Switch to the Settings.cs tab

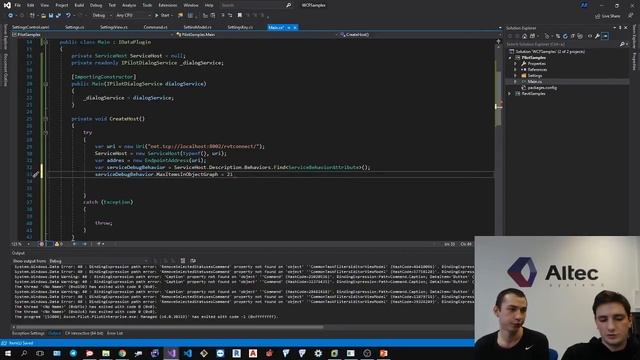pyautogui.click(x=75, y=27)
